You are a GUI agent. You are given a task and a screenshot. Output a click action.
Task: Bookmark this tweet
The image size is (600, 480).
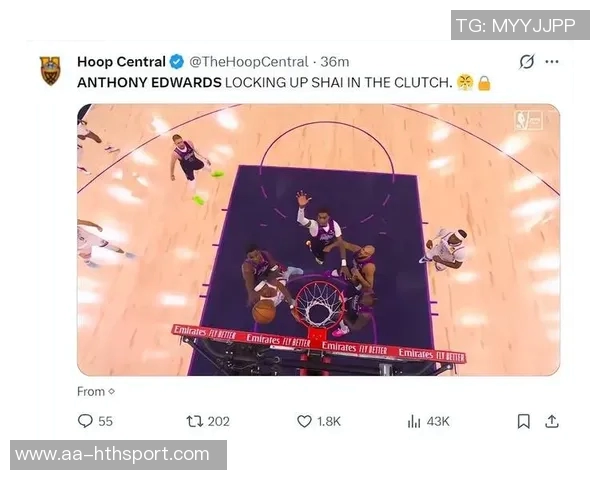pos(523,421)
